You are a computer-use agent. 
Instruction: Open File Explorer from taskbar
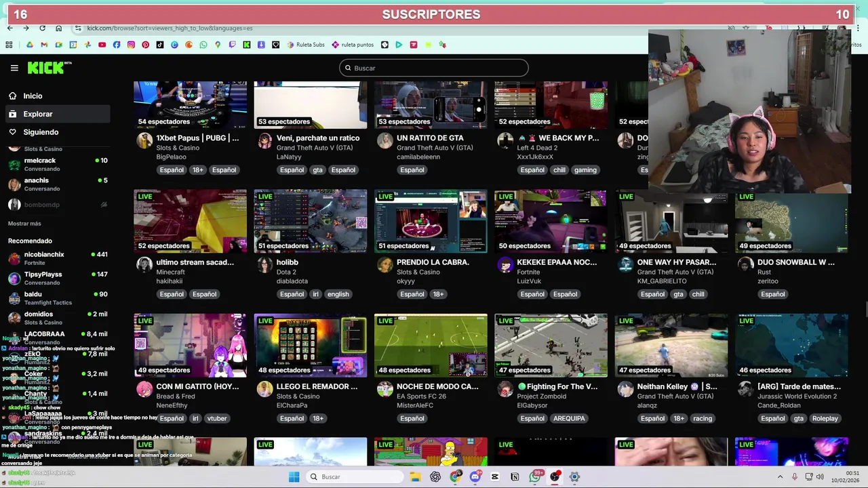click(416, 476)
